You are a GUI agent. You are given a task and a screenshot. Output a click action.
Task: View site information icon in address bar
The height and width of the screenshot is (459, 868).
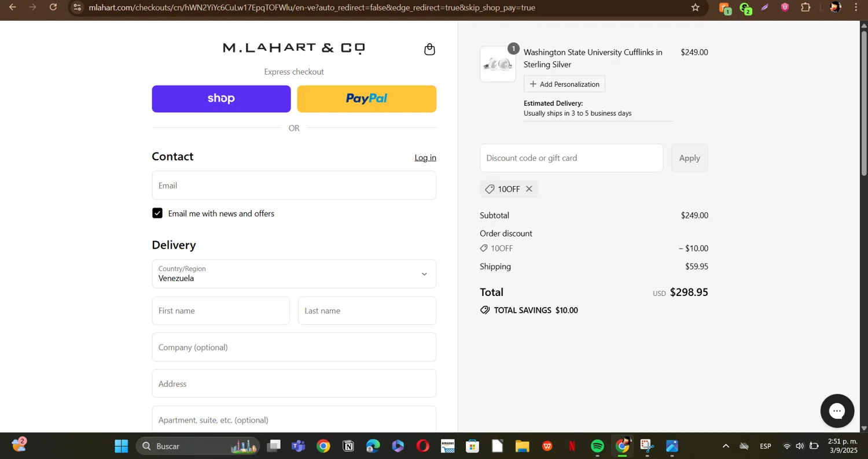pyautogui.click(x=78, y=8)
